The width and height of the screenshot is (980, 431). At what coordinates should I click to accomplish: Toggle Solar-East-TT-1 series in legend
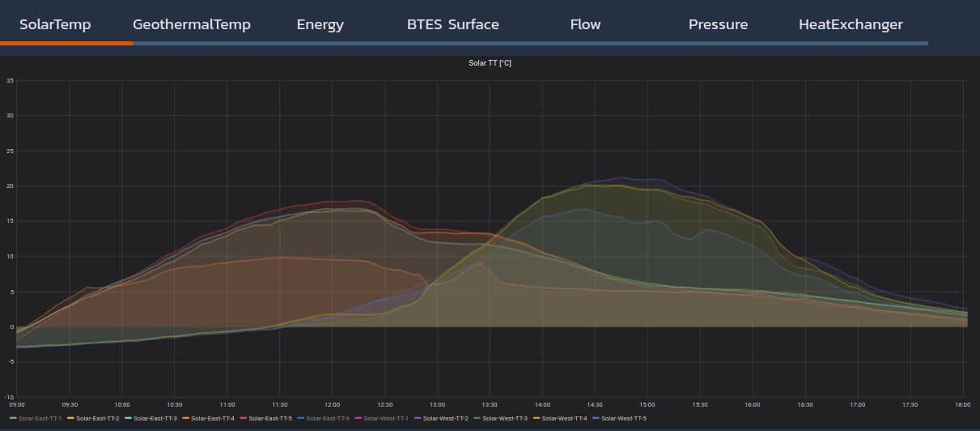click(x=40, y=418)
